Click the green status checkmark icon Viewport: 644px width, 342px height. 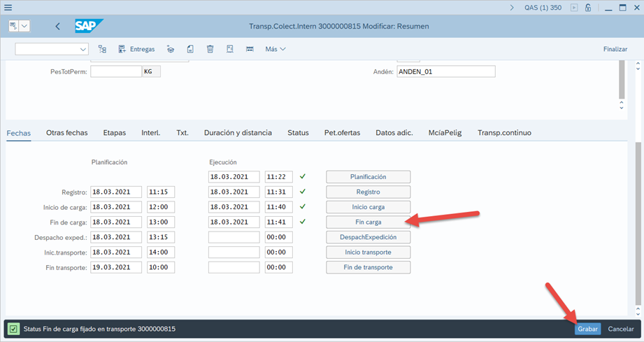[x=13, y=329]
